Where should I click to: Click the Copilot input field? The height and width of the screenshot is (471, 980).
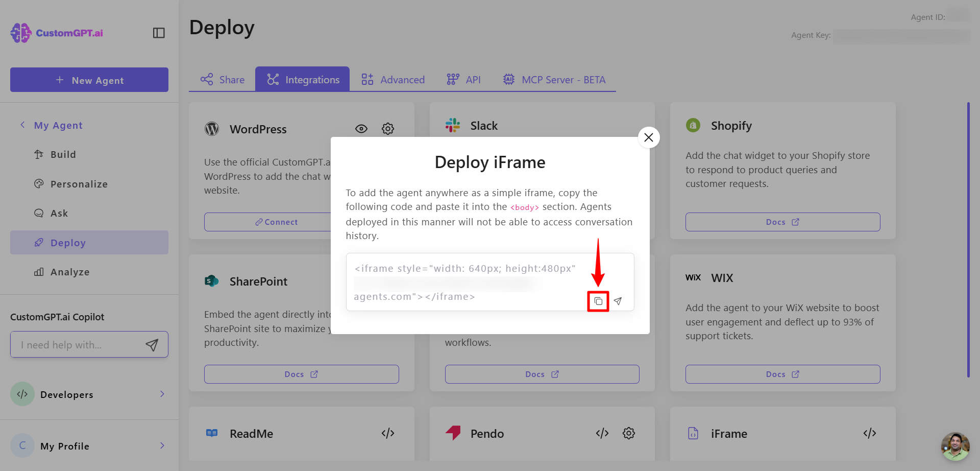89,345
